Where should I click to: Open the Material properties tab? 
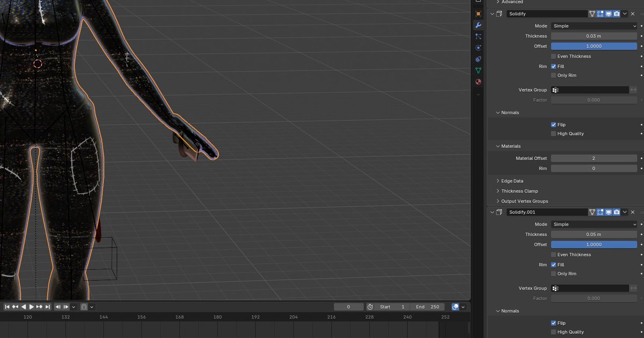(x=478, y=82)
